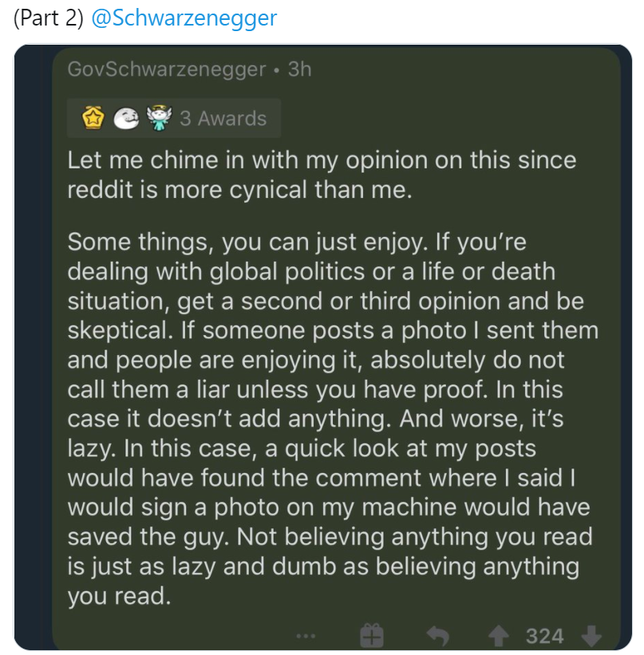Click the 'you read.' closing line

(120, 596)
